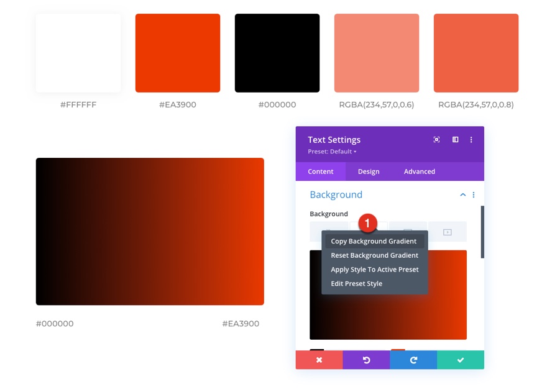
Task: Switch to the Advanced tab
Action: (420, 171)
